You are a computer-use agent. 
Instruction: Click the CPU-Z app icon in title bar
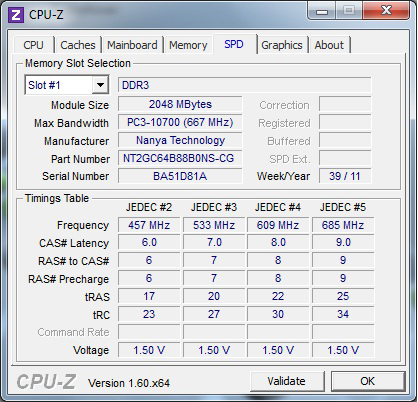16,15
